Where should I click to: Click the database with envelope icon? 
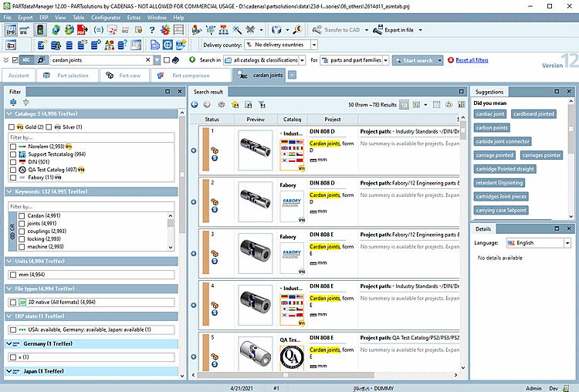pyautogui.click(x=83, y=45)
